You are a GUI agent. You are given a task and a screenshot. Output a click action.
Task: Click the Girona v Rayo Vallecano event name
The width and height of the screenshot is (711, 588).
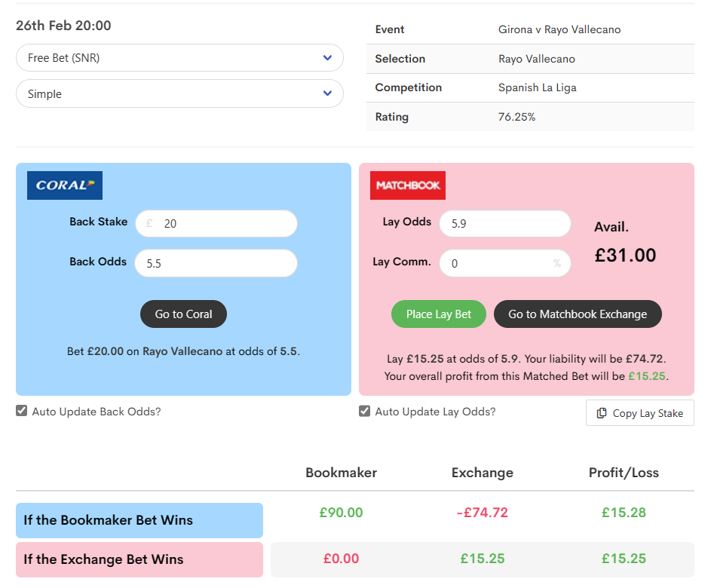(x=559, y=29)
